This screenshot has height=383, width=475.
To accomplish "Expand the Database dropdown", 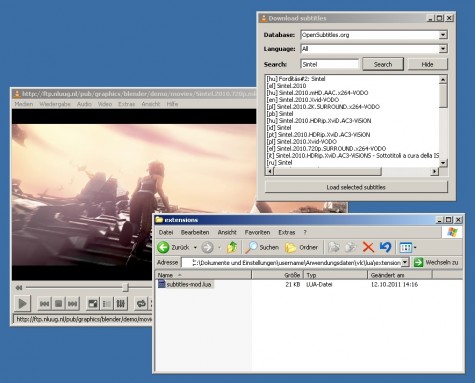I will [443, 35].
